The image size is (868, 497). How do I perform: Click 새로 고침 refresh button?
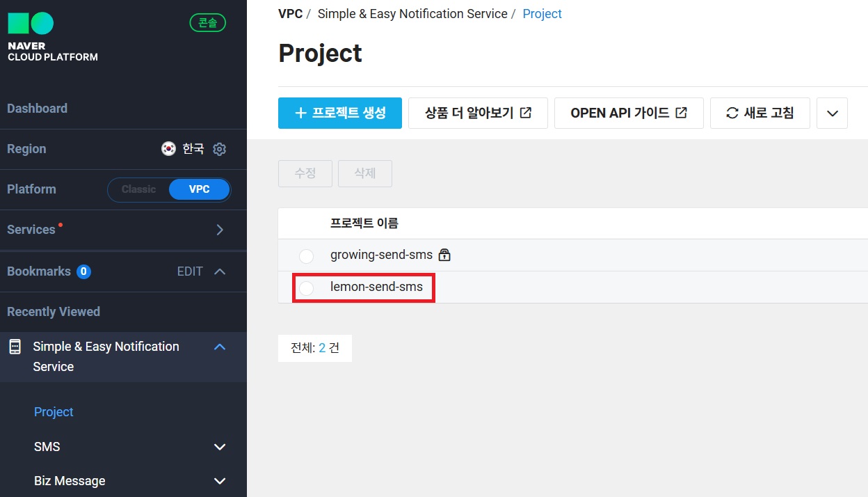tap(759, 113)
